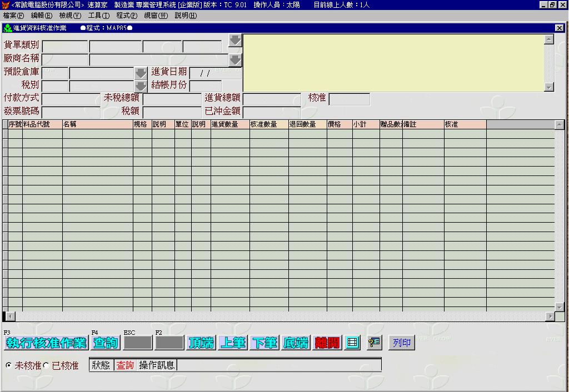Open the 稅別 dropdown arrow
The height and width of the screenshot is (392, 569).
[x=141, y=86]
